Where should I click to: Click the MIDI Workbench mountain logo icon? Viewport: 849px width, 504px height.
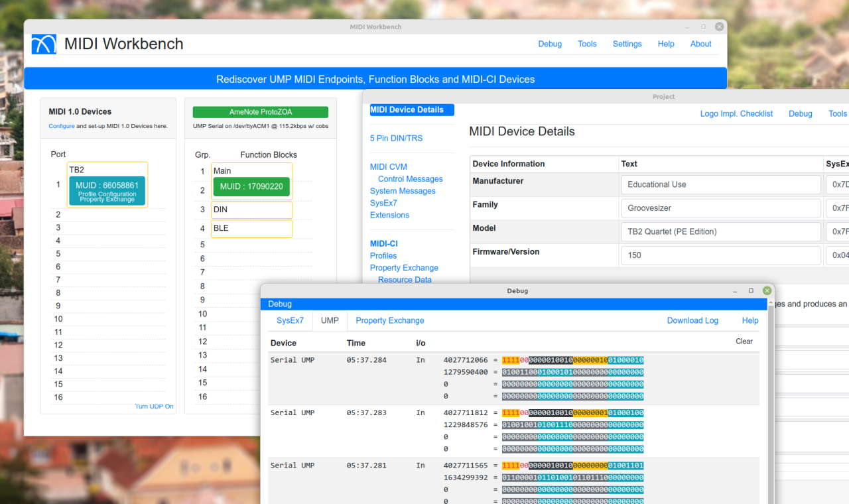[x=44, y=44]
